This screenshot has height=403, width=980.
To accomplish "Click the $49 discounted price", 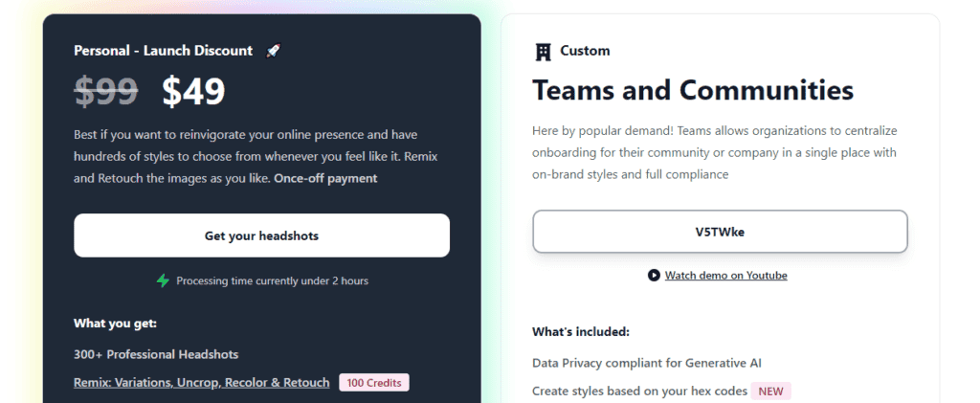I will (193, 92).
